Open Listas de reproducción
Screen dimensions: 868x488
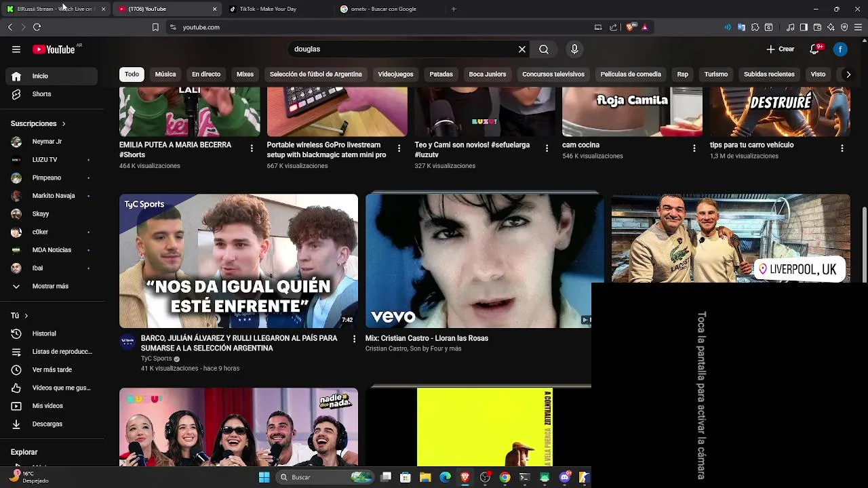pos(52,352)
